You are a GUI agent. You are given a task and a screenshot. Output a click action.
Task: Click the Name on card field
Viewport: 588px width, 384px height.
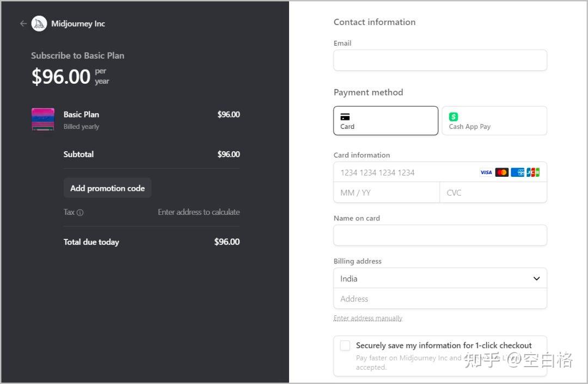[x=440, y=236]
